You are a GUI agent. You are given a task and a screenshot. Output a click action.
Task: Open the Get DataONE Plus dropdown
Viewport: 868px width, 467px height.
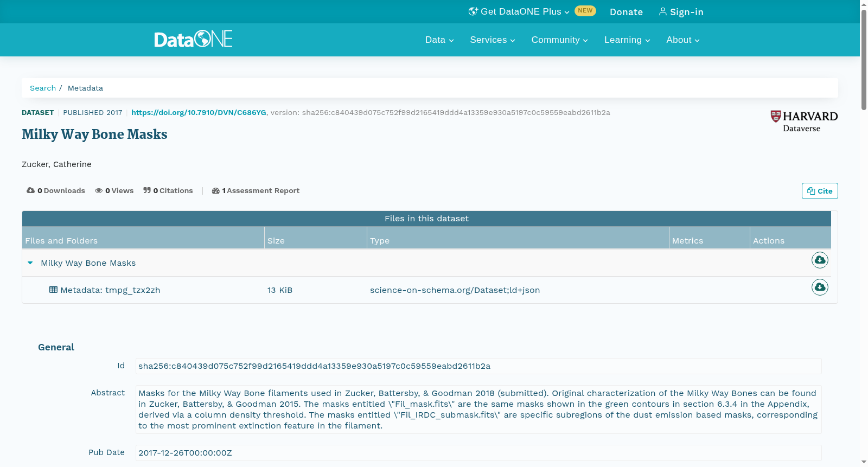[x=519, y=12]
